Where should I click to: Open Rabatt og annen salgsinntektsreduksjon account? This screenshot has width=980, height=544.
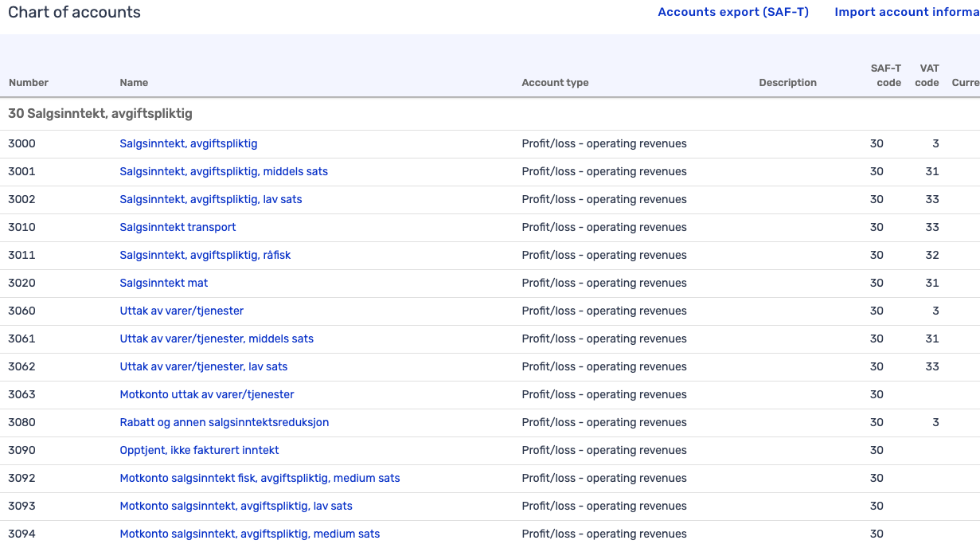pos(223,422)
